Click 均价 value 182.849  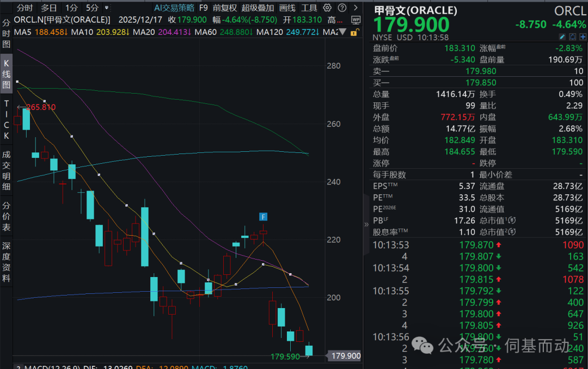[460, 140]
